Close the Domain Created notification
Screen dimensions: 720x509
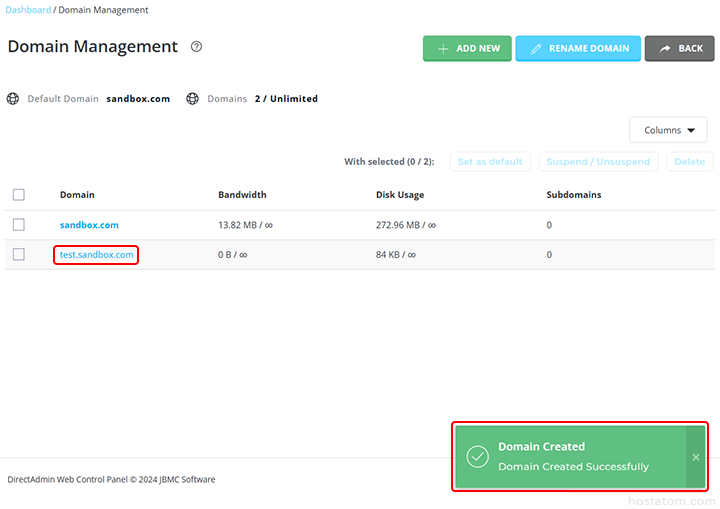point(696,457)
